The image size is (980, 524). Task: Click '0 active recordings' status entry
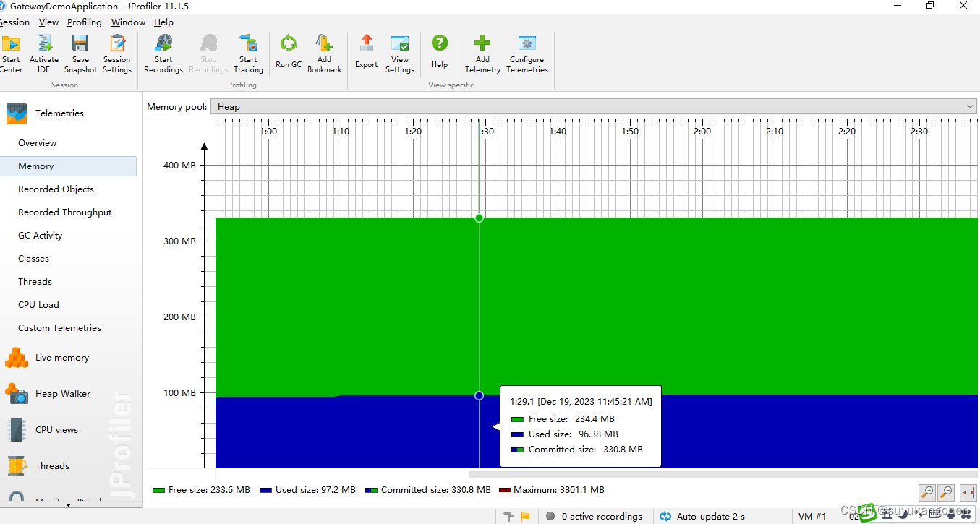coord(594,517)
